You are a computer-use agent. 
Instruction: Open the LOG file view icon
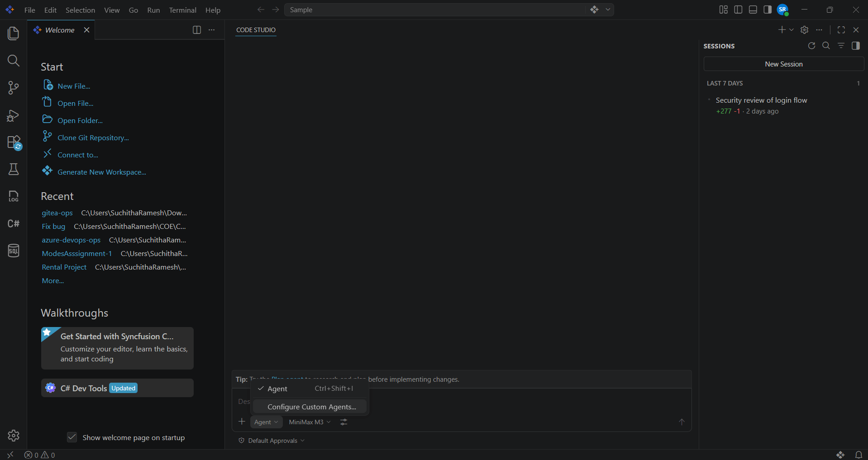14,196
